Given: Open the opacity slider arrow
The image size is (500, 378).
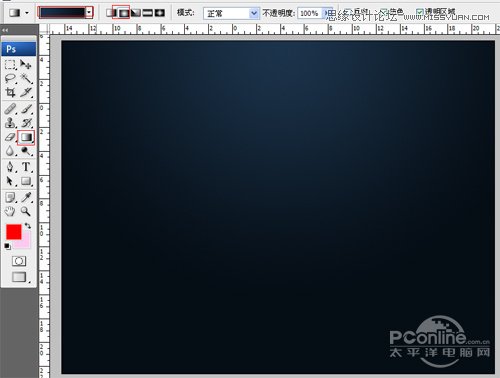Looking at the screenshot, I should [x=326, y=13].
